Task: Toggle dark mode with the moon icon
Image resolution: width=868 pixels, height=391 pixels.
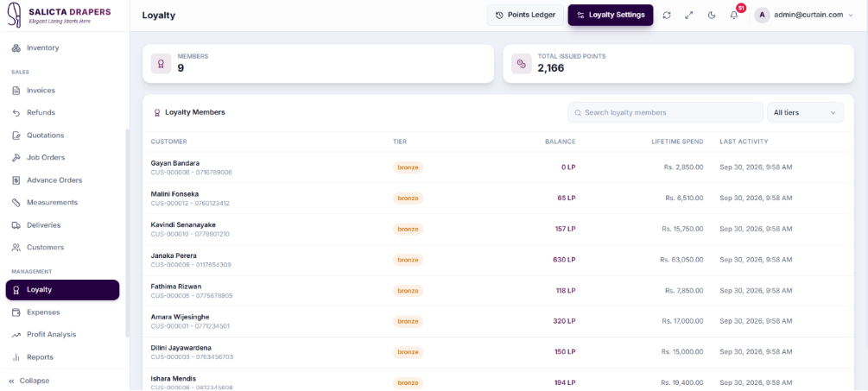Action: coord(712,16)
